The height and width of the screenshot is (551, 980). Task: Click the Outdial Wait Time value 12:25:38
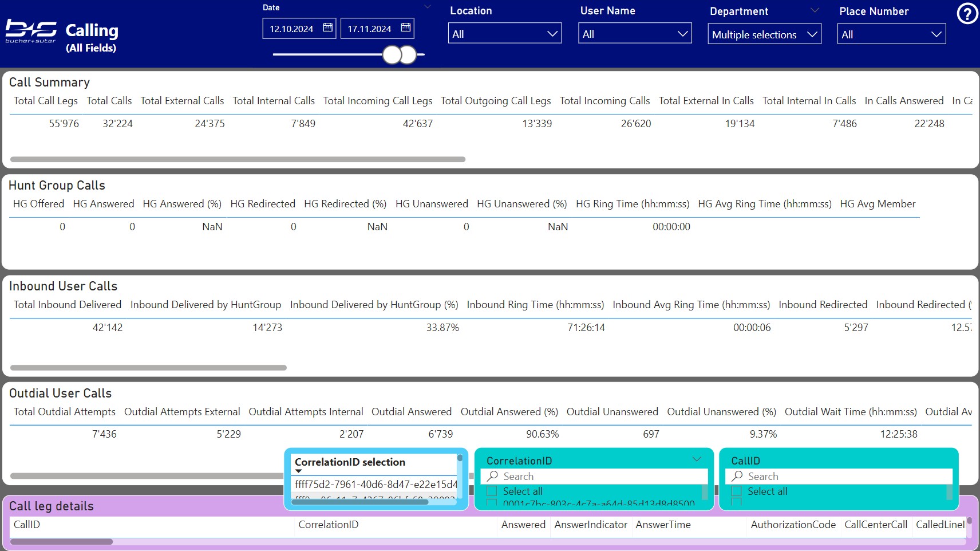pyautogui.click(x=899, y=434)
